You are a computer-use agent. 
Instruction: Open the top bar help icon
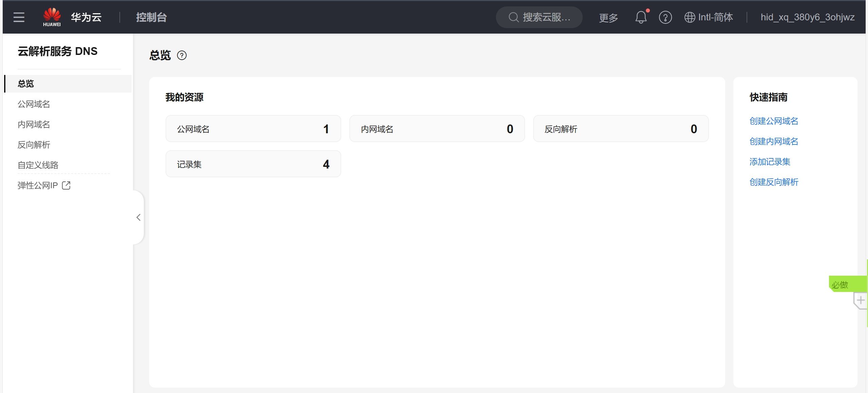pyautogui.click(x=665, y=17)
